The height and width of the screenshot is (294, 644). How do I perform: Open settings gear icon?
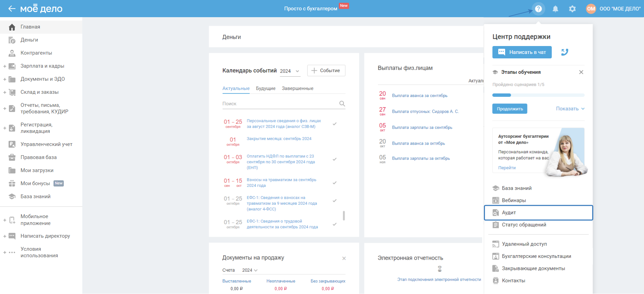coord(572,9)
